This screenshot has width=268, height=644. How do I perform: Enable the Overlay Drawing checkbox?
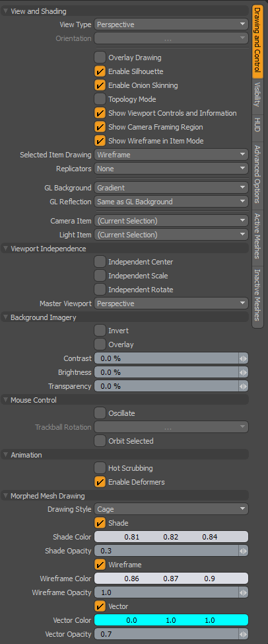pos(100,58)
